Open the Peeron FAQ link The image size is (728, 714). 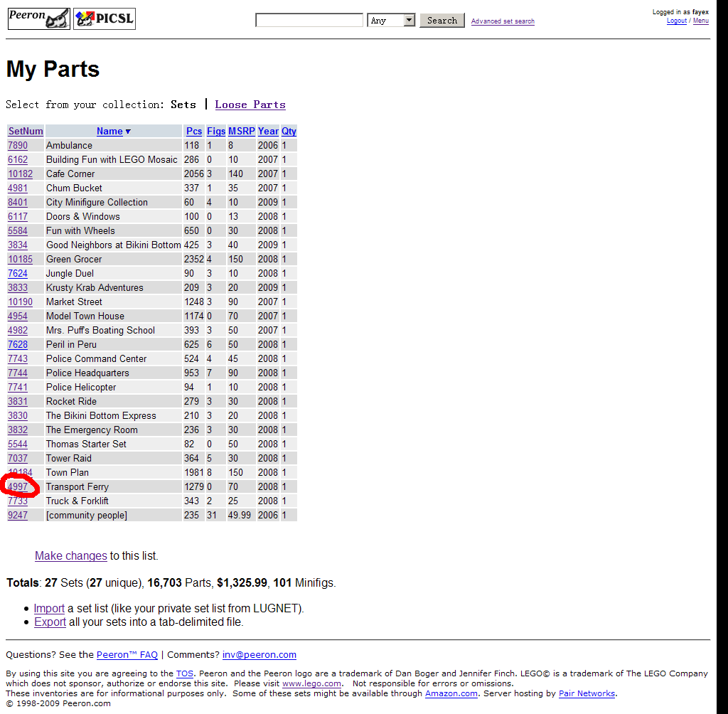127,654
